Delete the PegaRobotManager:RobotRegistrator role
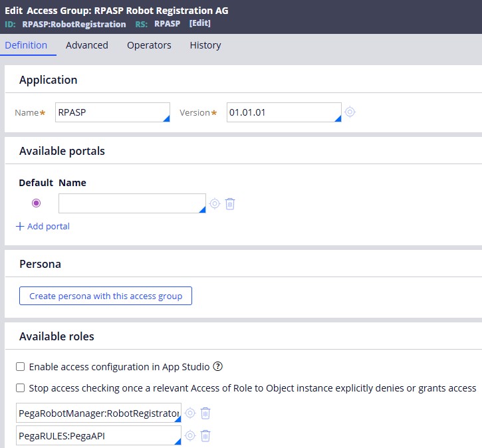The width and height of the screenshot is (482, 448). pos(205,413)
